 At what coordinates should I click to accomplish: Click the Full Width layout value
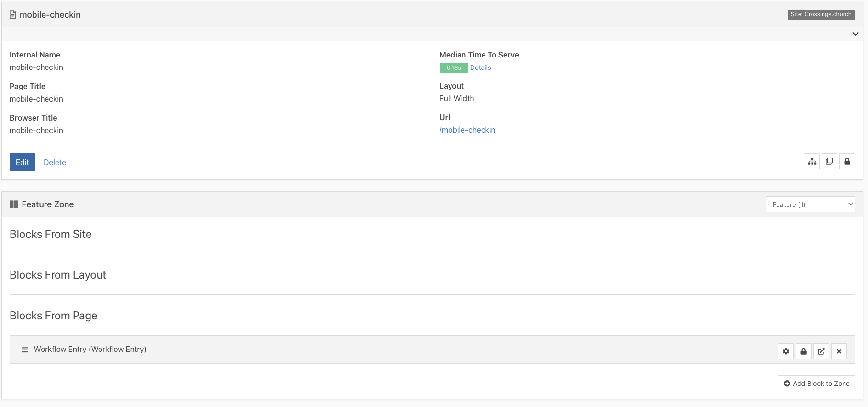(x=457, y=99)
